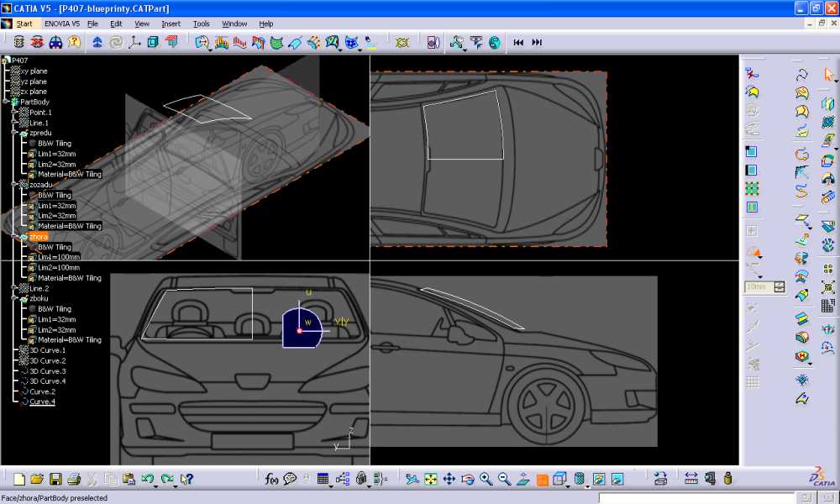The height and width of the screenshot is (504, 840).
Task: Collapse the zboku tree node
Action: tap(14, 298)
